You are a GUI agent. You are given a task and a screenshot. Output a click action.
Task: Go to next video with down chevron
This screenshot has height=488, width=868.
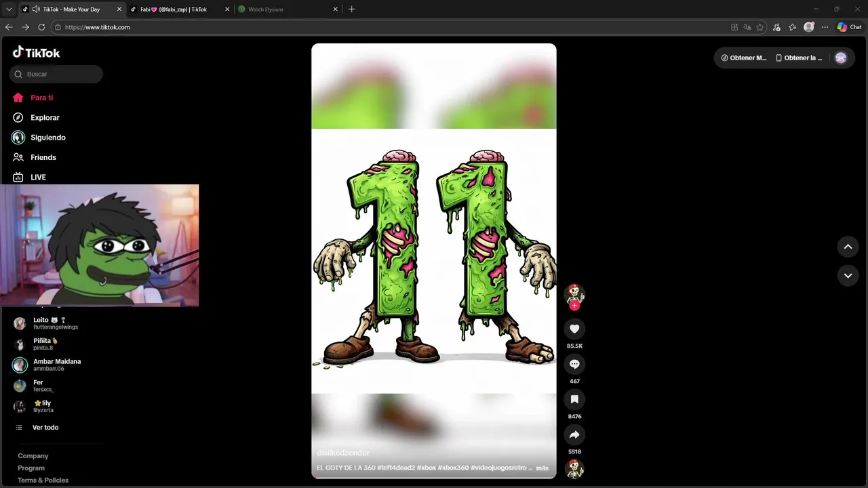coord(848,275)
